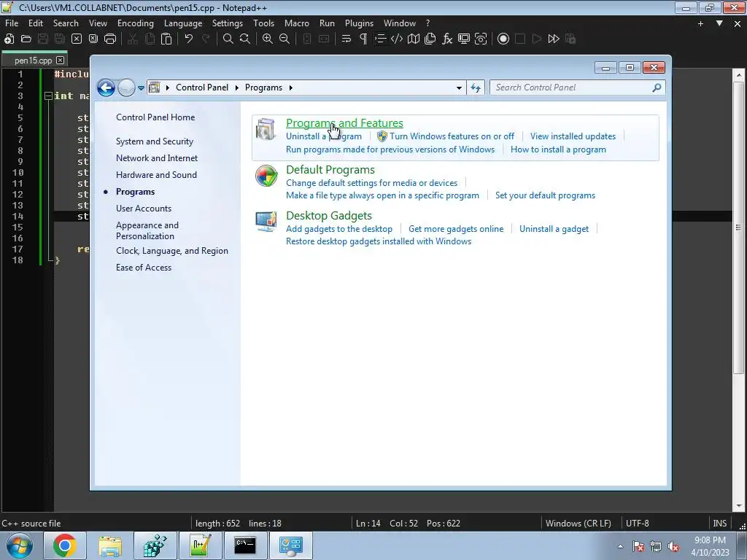The image size is (747, 560).
Task: Zoom in using the plus magnifier icon
Action: pyautogui.click(x=268, y=39)
